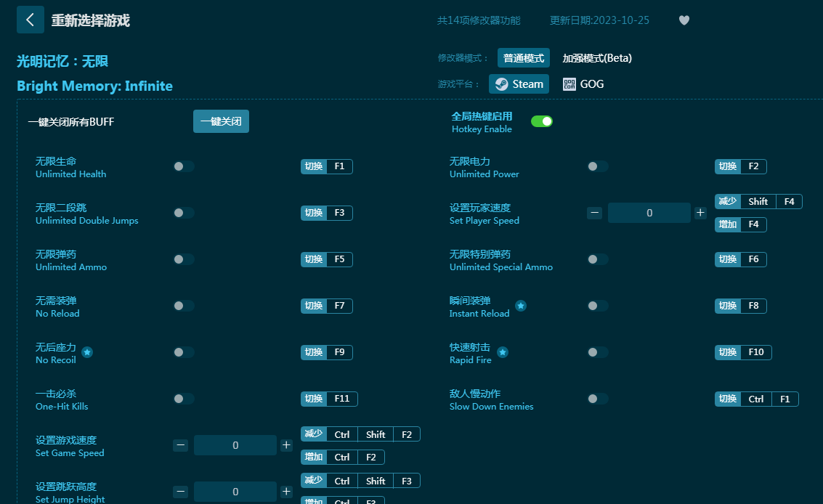Turn on Unlimited Ammo switch
The image size is (823, 504).
pos(184,259)
